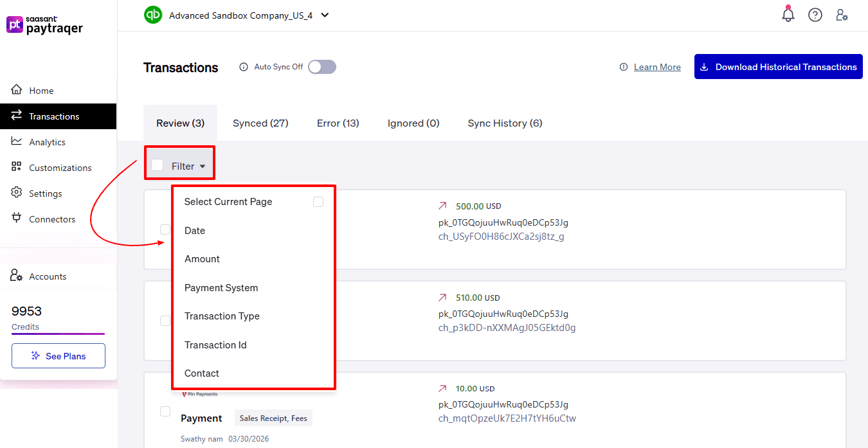Choose Payment System from the filter menu

click(x=222, y=287)
